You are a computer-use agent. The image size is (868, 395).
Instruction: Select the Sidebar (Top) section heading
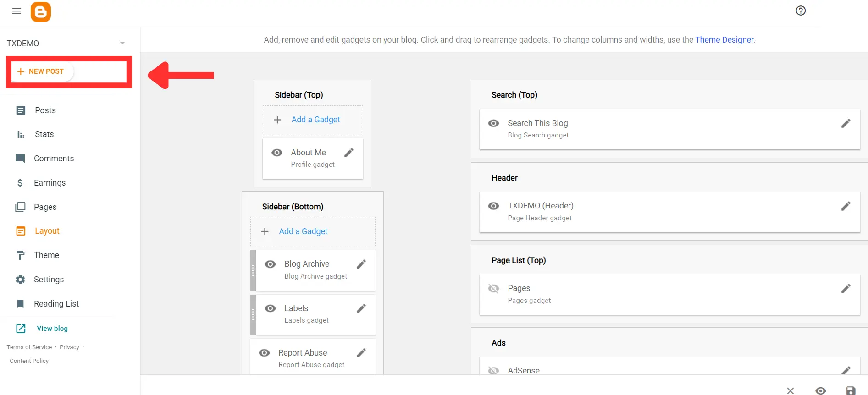tap(299, 95)
